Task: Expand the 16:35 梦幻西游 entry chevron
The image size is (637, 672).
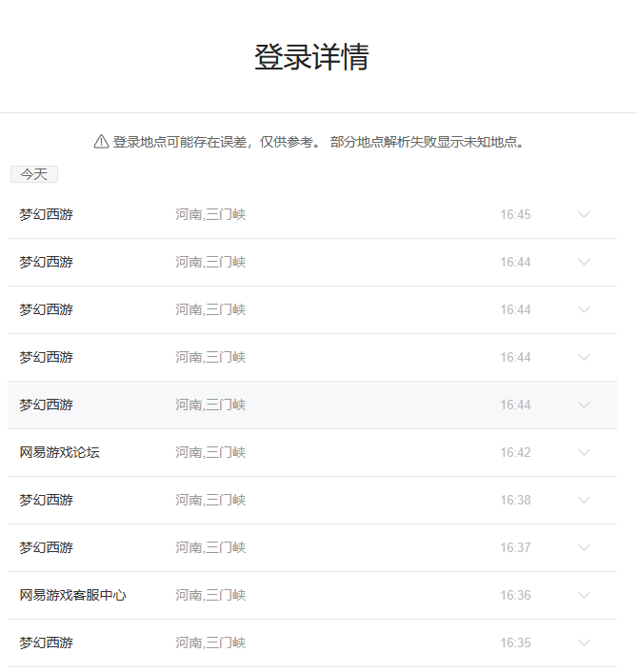Action: point(584,642)
